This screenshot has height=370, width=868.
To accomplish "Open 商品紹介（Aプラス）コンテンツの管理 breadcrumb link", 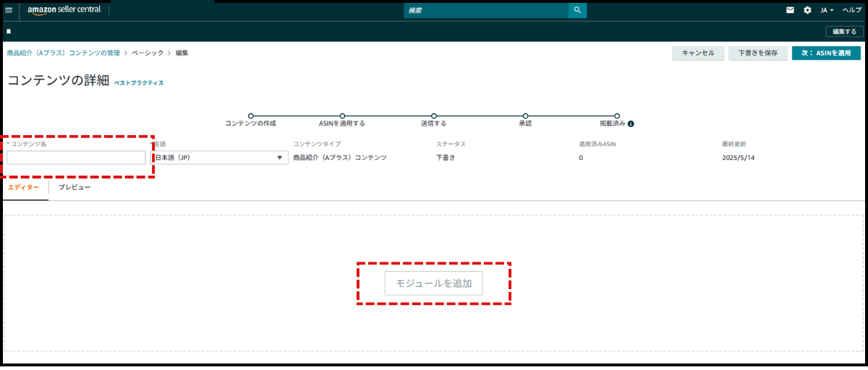I will tap(63, 53).
